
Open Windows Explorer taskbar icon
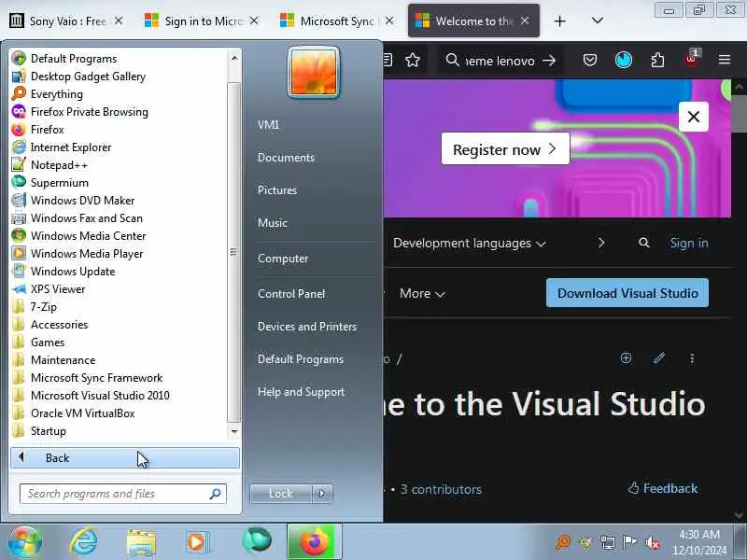point(141,543)
